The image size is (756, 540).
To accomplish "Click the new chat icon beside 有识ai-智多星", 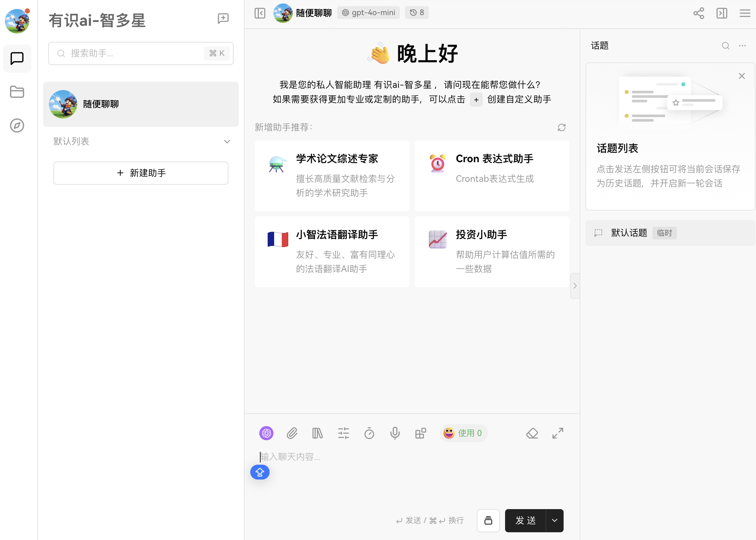I will tap(223, 19).
